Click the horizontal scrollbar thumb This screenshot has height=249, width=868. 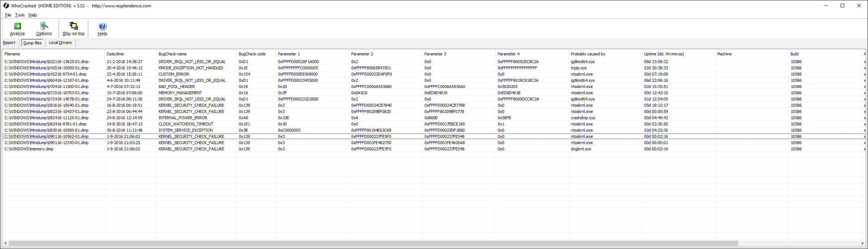[373, 243]
